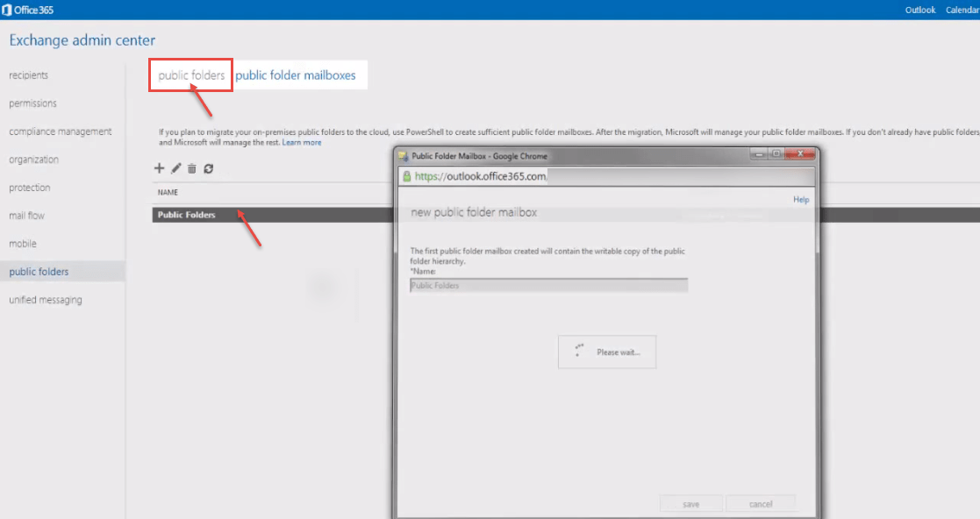
Task: Open the Help link in the popup
Action: click(x=801, y=199)
